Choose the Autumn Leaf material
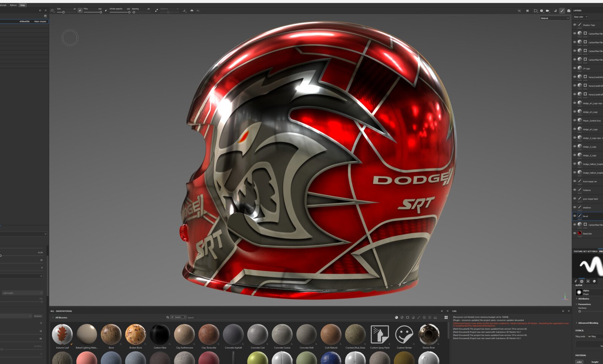Image resolution: width=603 pixels, height=364 pixels. tap(62, 334)
